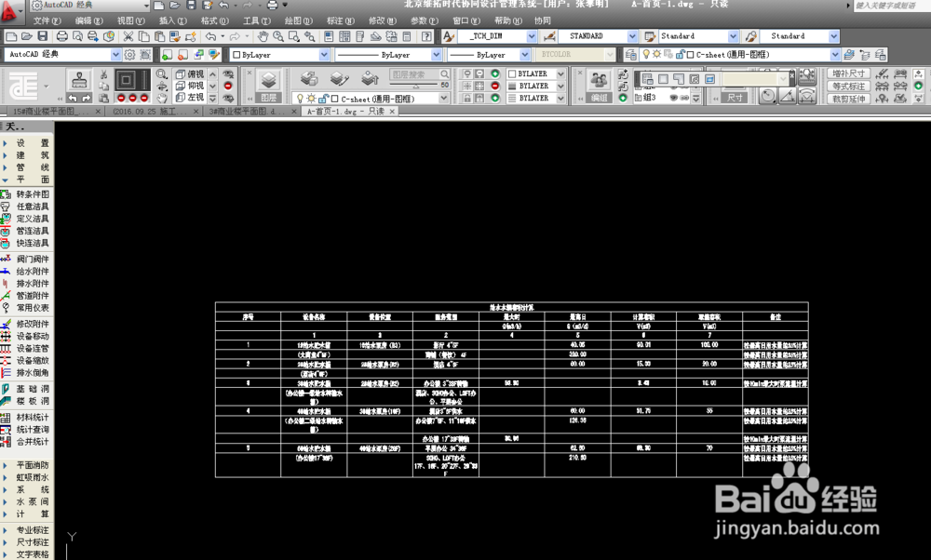Click the Help question mark icon
Screen dimensions: 931x560
(427, 36)
